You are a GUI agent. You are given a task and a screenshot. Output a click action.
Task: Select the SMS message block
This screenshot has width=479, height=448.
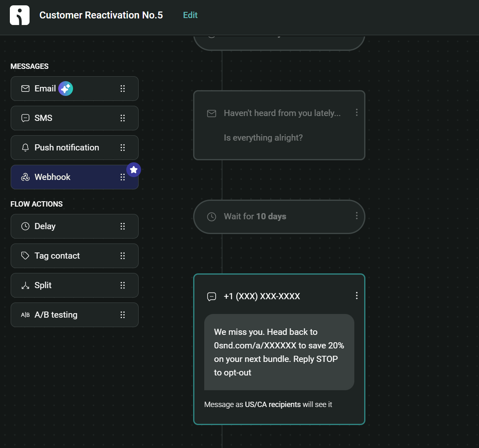click(x=75, y=118)
